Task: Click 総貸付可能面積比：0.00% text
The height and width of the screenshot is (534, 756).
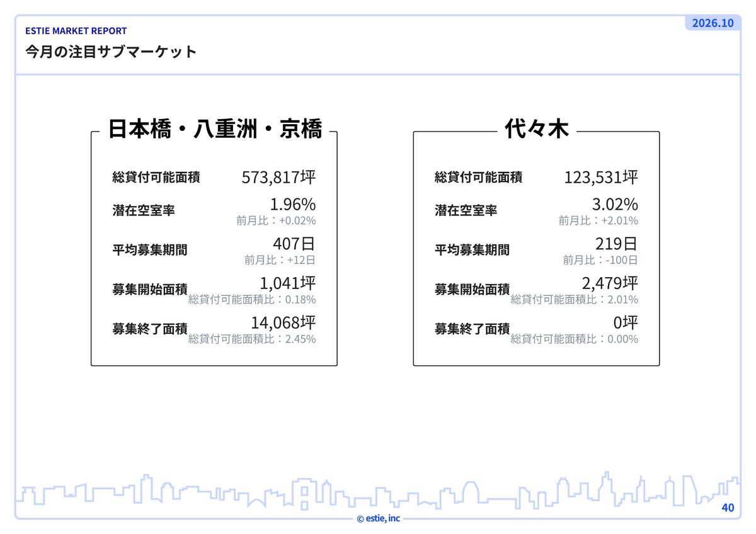Action: tap(575, 339)
